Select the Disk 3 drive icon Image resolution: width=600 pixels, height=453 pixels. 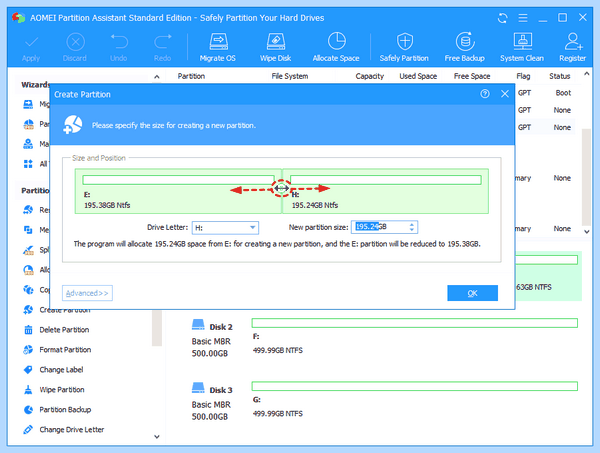pos(198,388)
